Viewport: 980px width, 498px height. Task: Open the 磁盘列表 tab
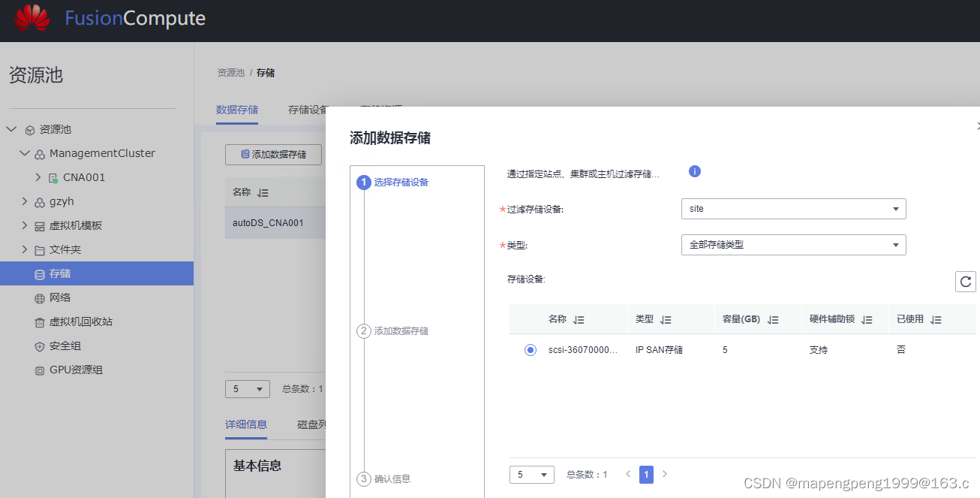pyautogui.click(x=311, y=424)
